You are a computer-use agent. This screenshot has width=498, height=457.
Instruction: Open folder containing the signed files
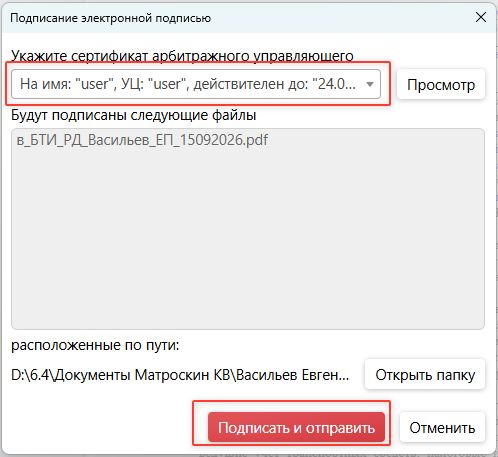pos(425,375)
